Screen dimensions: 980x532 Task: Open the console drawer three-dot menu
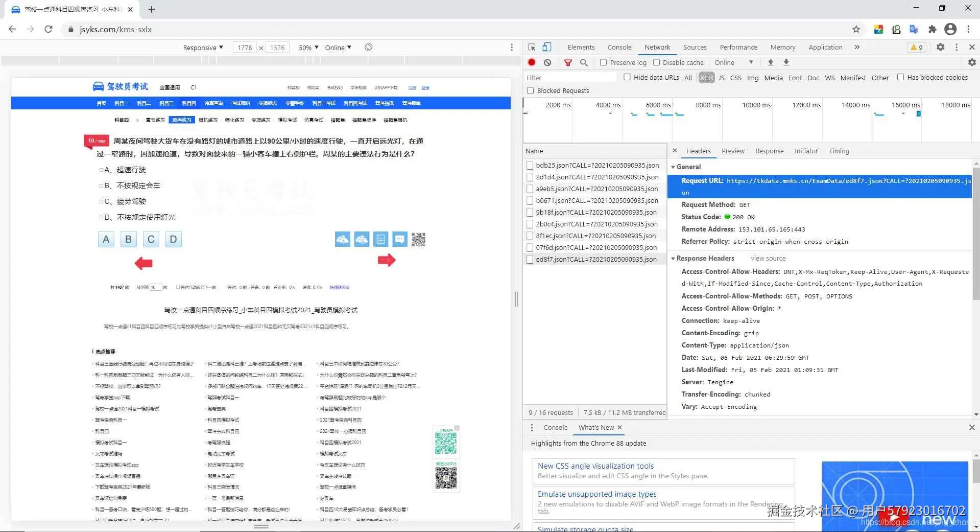click(532, 428)
